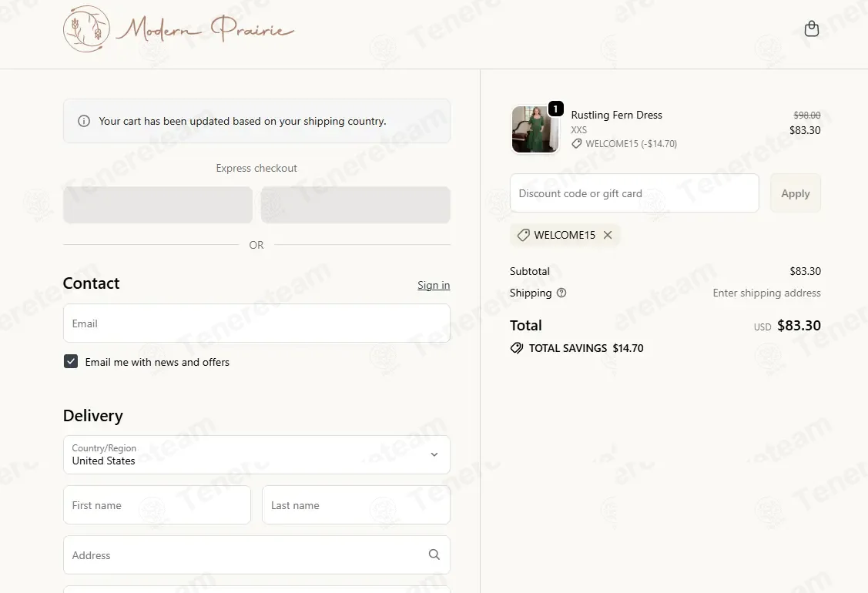Open the shopping bag cart icon
The width and height of the screenshot is (868, 593).
coord(812,28)
